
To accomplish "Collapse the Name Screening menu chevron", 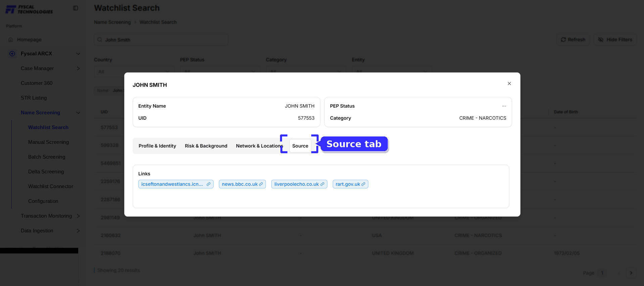I will (78, 113).
